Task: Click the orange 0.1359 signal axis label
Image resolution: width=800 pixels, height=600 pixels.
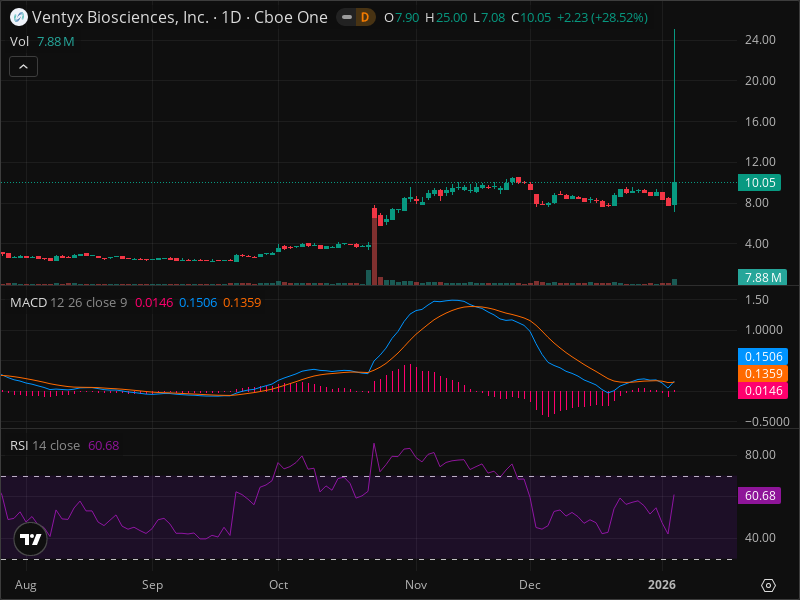Action: pyautogui.click(x=763, y=373)
